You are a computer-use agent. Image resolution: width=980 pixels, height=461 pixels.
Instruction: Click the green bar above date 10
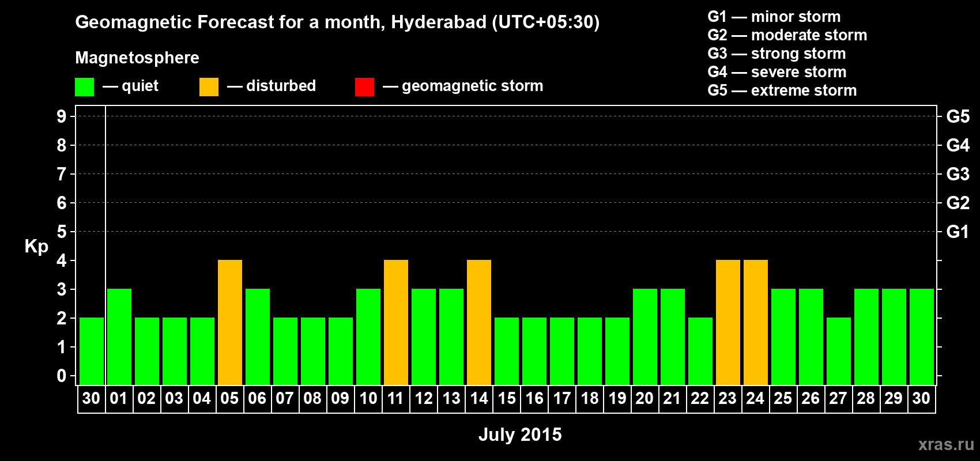pos(368,337)
